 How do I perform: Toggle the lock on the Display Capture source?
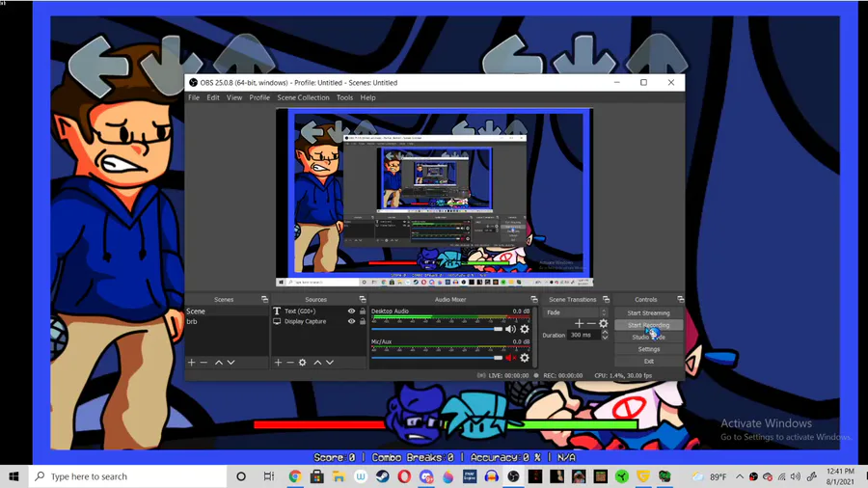(x=363, y=321)
